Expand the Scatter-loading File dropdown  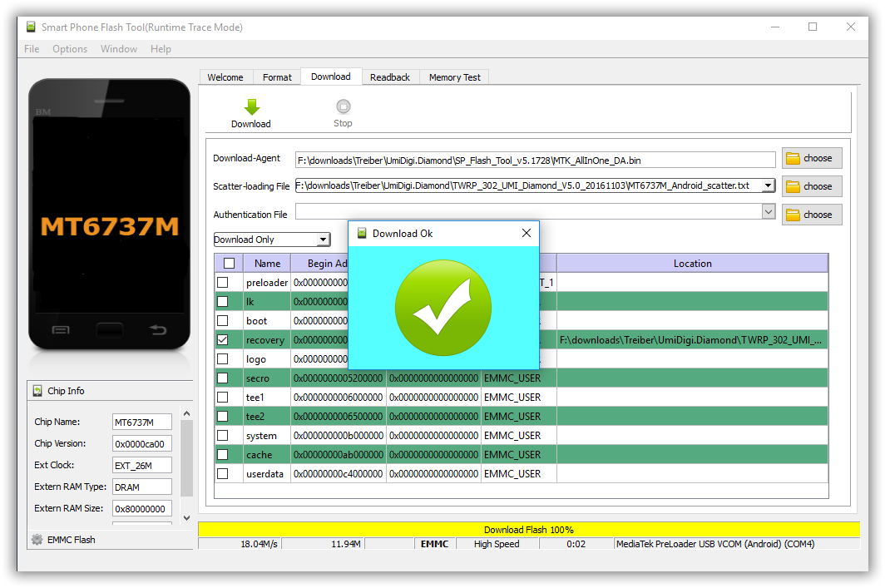768,185
